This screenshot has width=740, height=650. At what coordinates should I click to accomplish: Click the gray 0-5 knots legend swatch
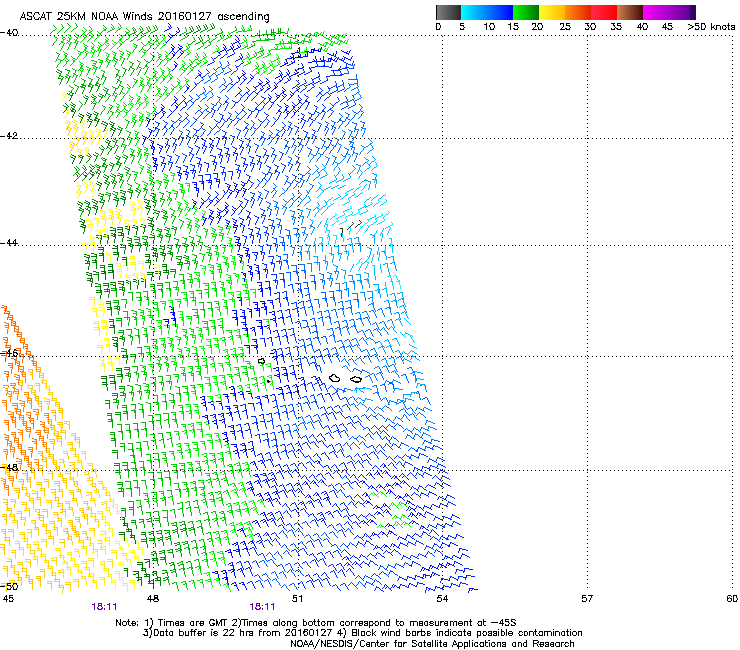pos(448,12)
